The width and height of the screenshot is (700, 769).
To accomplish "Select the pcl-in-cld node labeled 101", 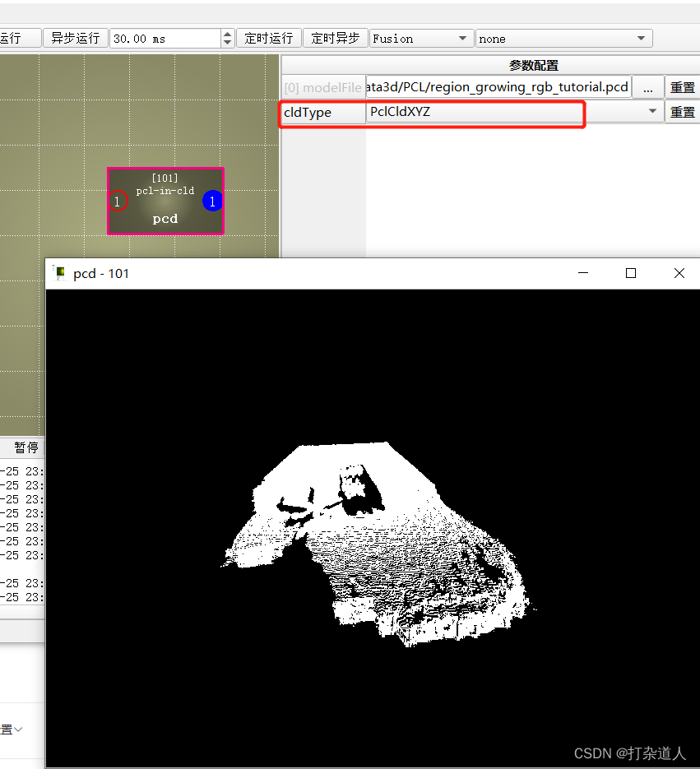I will 165,201.
